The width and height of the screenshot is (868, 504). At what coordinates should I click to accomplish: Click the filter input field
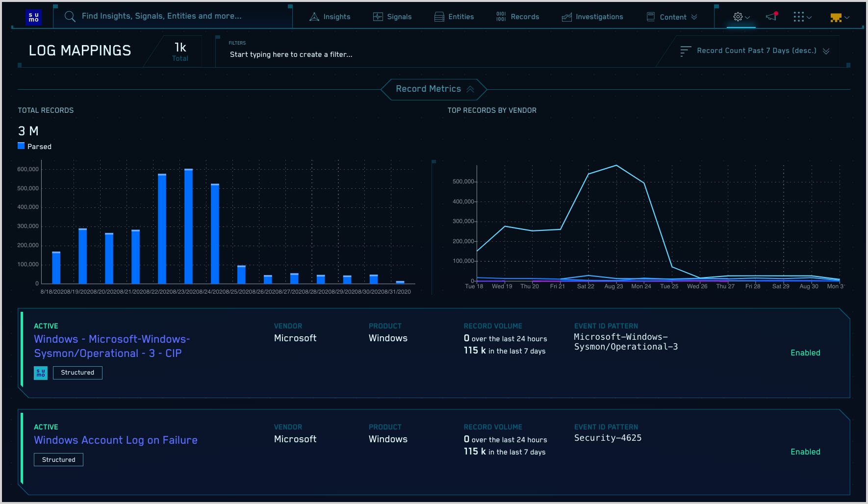pyautogui.click(x=291, y=54)
